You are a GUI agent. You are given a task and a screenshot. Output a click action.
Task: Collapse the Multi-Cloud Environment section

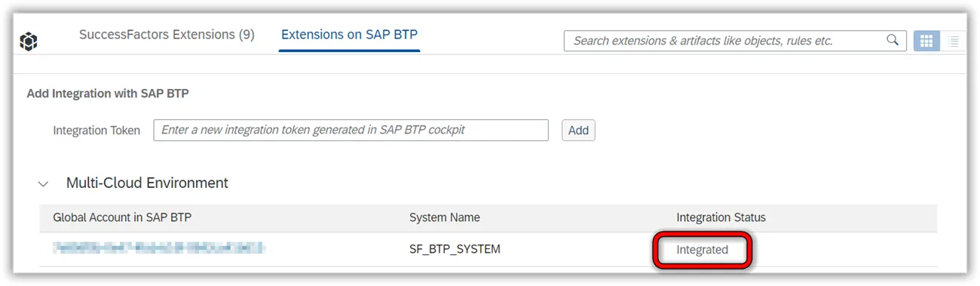[44, 183]
